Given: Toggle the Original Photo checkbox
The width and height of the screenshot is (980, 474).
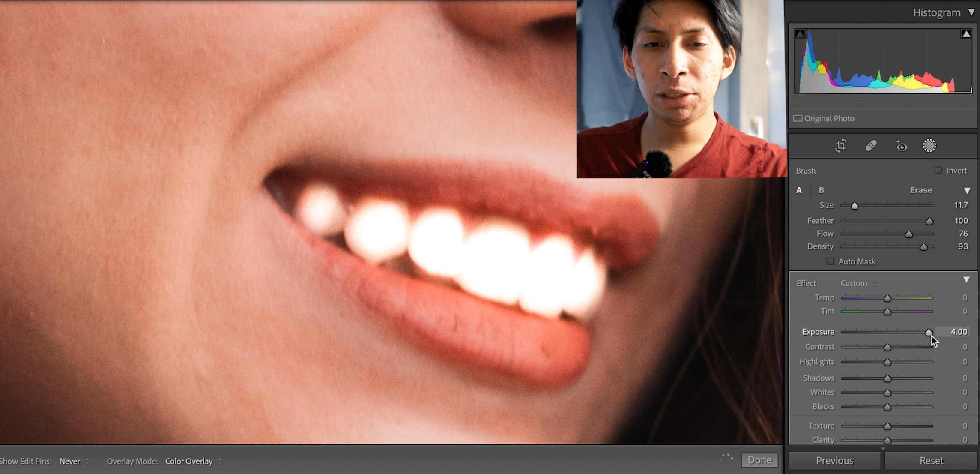Looking at the screenshot, I should 798,118.
